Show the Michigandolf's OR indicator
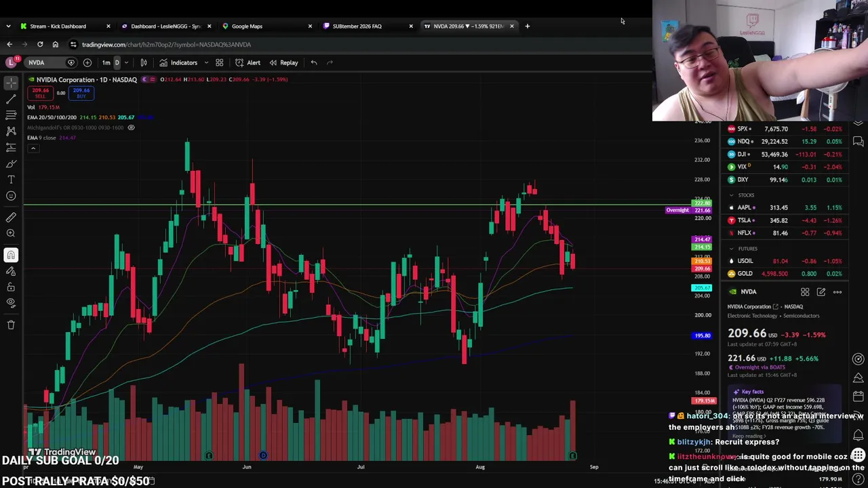 click(x=132, y=127)
